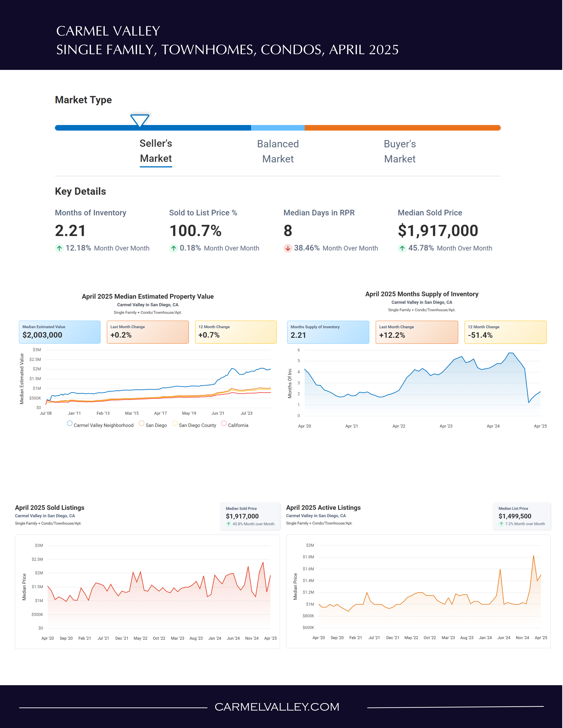Viewport: 563px width, 728px height.
Task: Click green up arrow beside 0.18% Sold to List
Action: (x=173, y=248)
